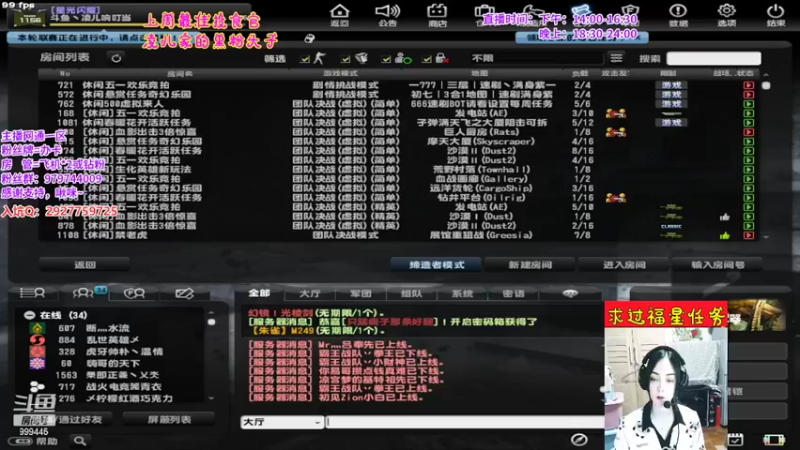800x450 pixels.
Task: Open the notes/edit tab icon
Action: pyautogui.click(x=184, y=293)
